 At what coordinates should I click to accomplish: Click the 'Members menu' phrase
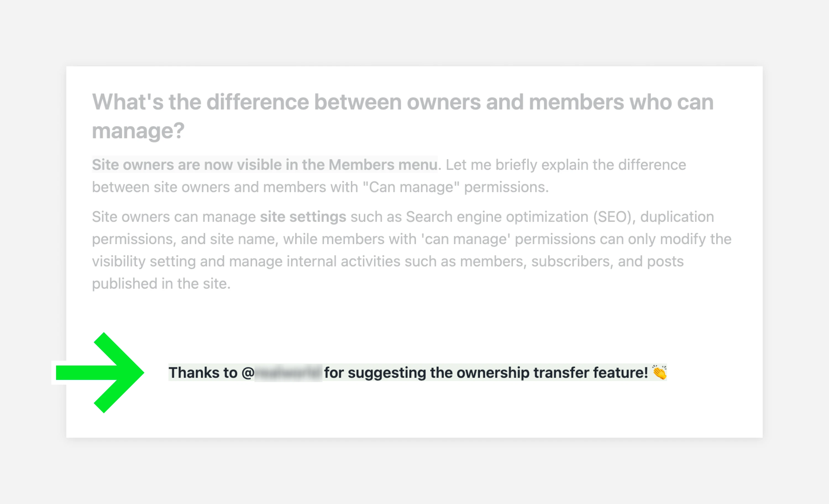point(383,165)
